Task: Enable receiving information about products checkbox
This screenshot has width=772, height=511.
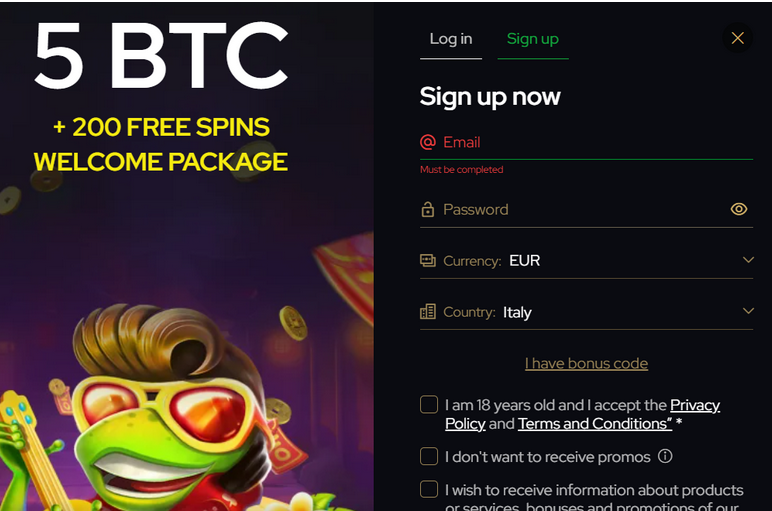Action: click(429, 490)
